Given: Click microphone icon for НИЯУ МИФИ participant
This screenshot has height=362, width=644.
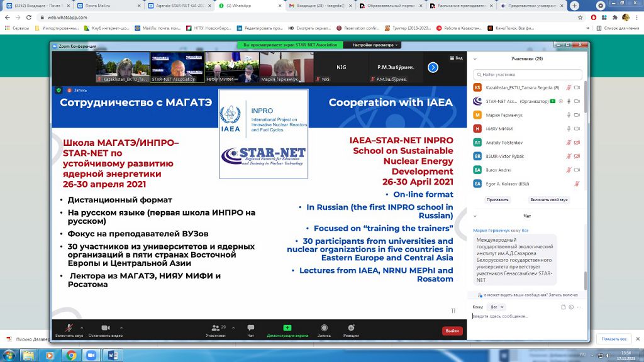Looking at the screenshot, I should tap(569, 128).
